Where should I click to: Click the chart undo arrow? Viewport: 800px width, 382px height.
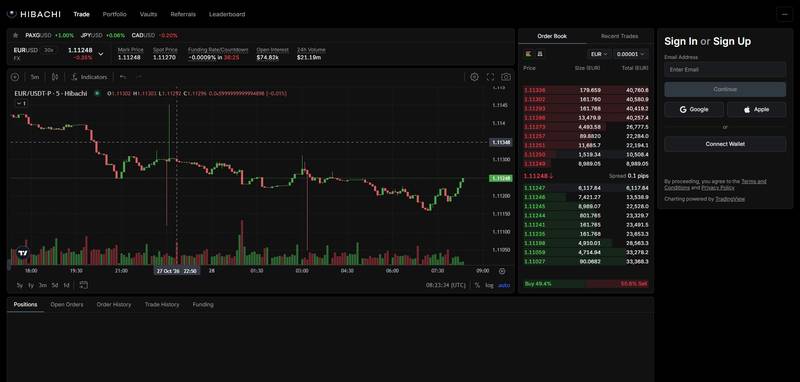(122, 77)
